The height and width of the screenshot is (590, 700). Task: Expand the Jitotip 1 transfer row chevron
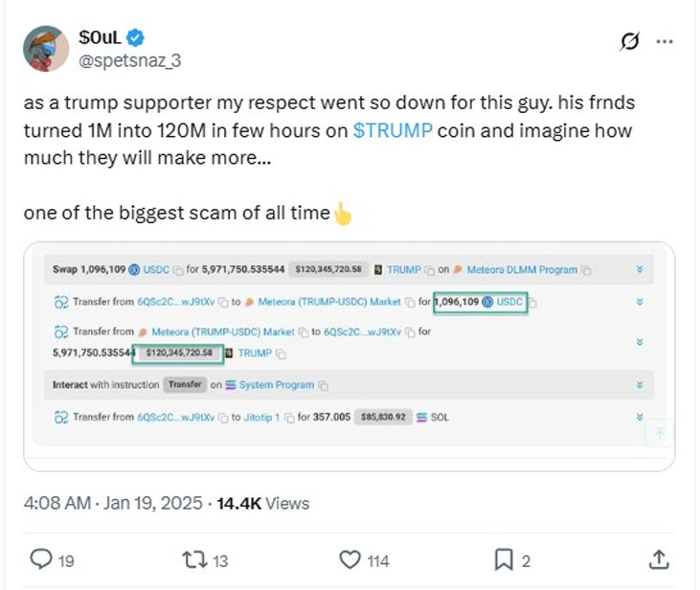coord(640,417)
